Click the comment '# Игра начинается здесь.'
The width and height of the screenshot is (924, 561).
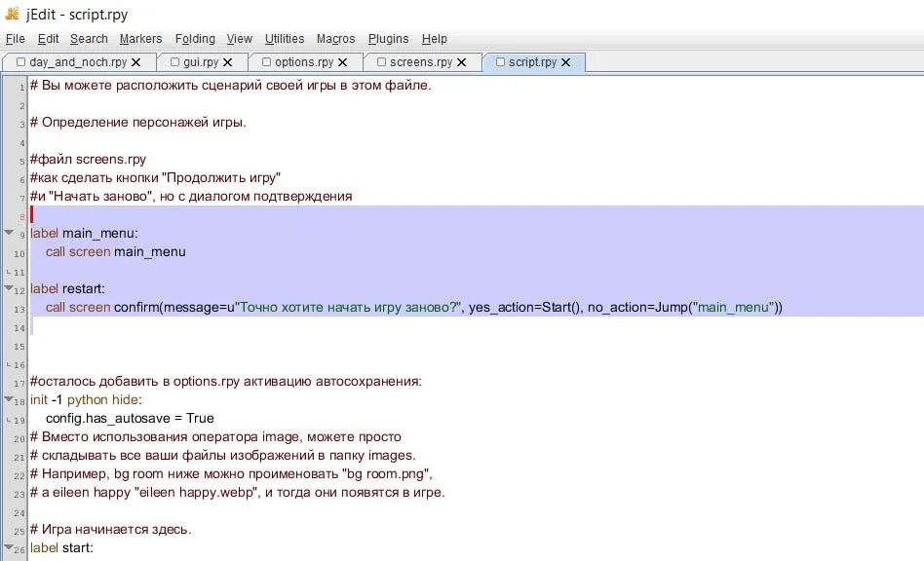click(x=111, y=529)
